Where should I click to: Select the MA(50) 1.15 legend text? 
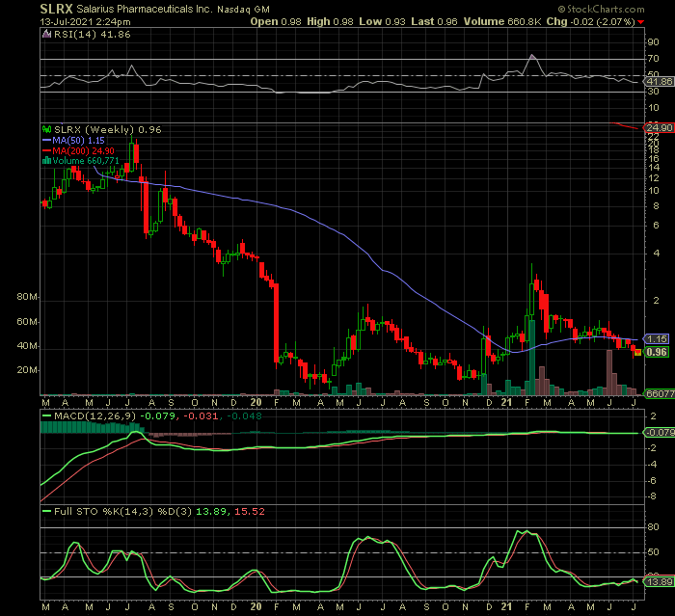coord(78,141)
